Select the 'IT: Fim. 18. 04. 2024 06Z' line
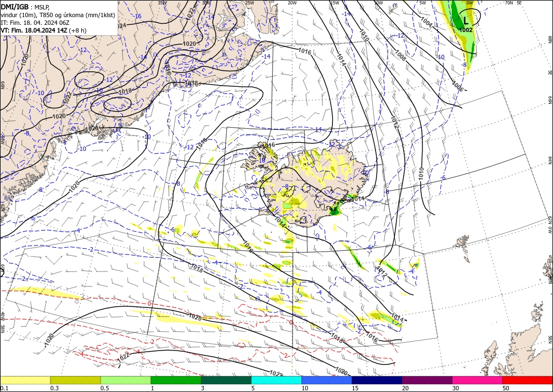 pos(34,23)
